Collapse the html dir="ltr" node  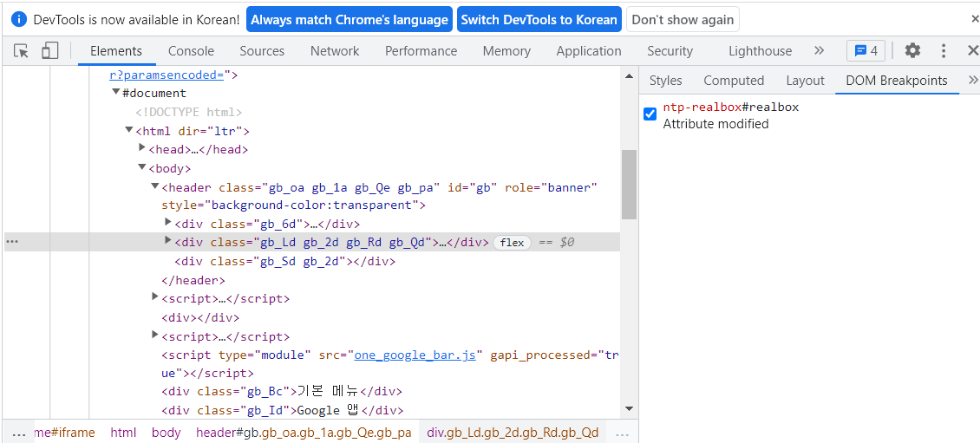(x=129, y=130)
